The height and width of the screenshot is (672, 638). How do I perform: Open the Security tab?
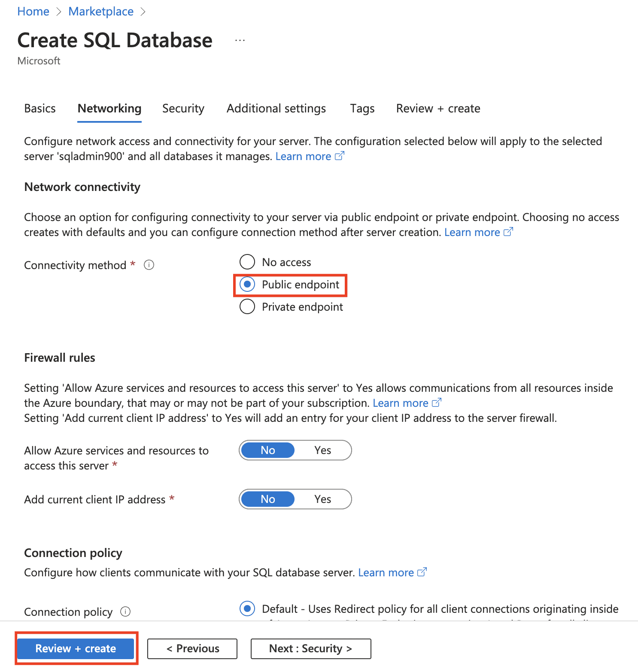point(183,109)
